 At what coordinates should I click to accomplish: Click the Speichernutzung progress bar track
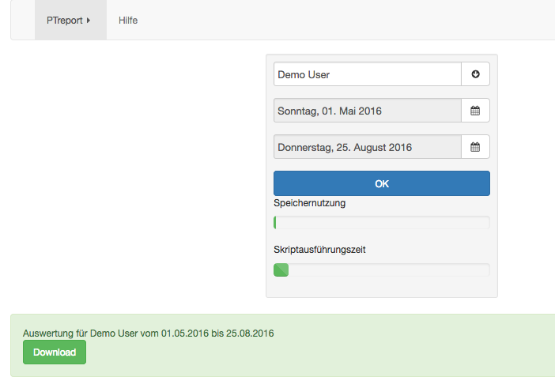pos(382,223)
